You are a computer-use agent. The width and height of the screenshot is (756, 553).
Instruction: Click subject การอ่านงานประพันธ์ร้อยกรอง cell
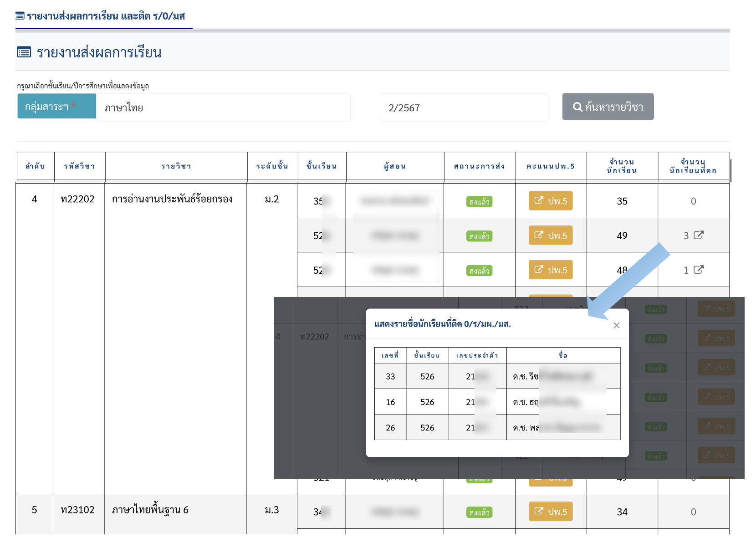coord(172,199)
